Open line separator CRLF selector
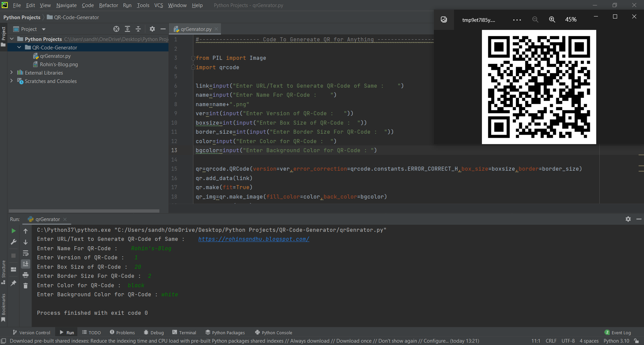644x345 pixels. click(551, 341)
